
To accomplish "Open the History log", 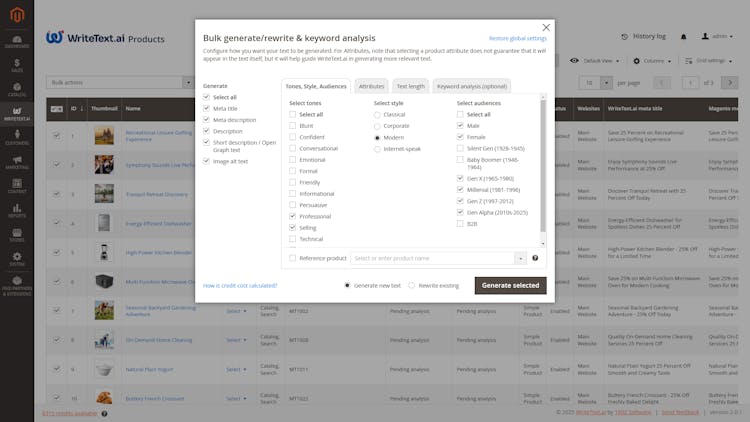I will click(x=643, y=36).
